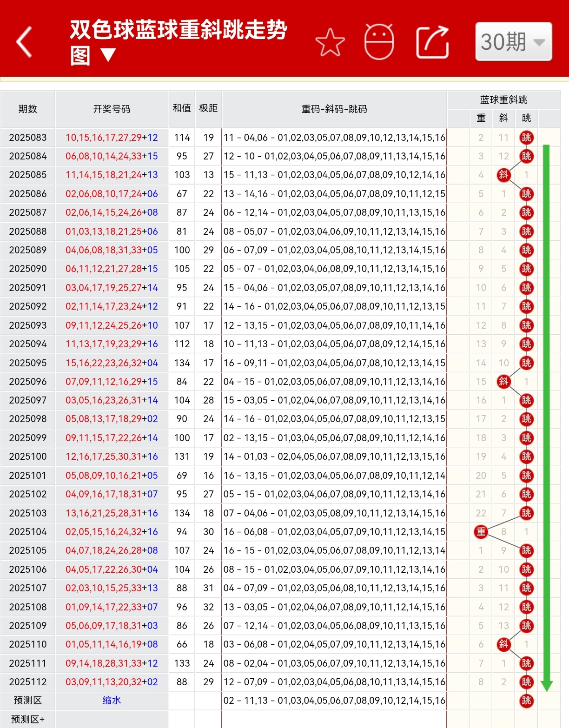
Task: Tap the star to favorite this chart
Action: [x=331, y=42]
